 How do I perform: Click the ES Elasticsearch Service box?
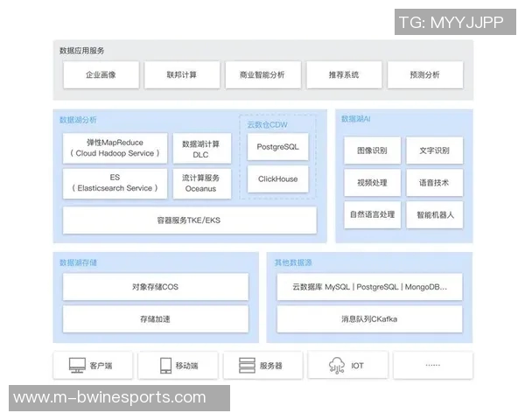click(x=115, y=183)
